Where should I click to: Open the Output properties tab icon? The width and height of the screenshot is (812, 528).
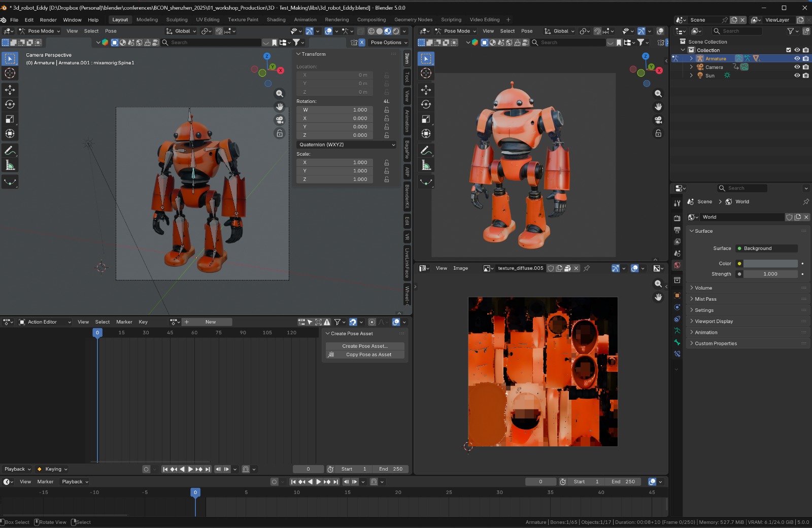[677, 230]
